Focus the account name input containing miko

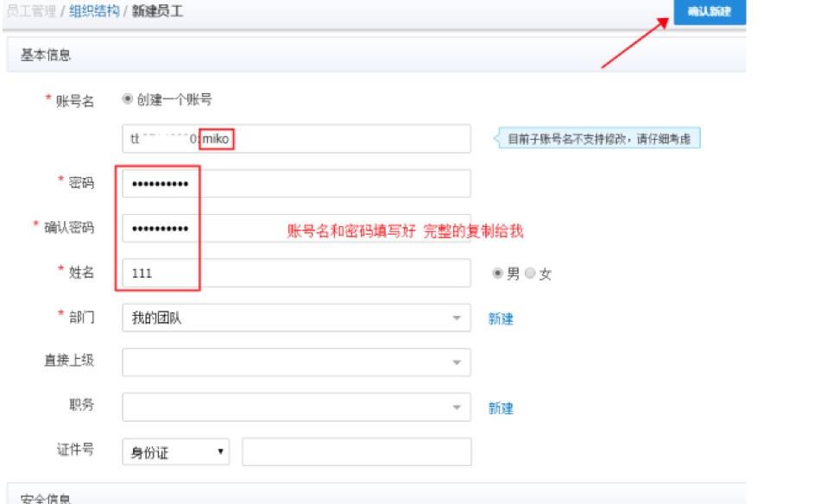point(296,139)
